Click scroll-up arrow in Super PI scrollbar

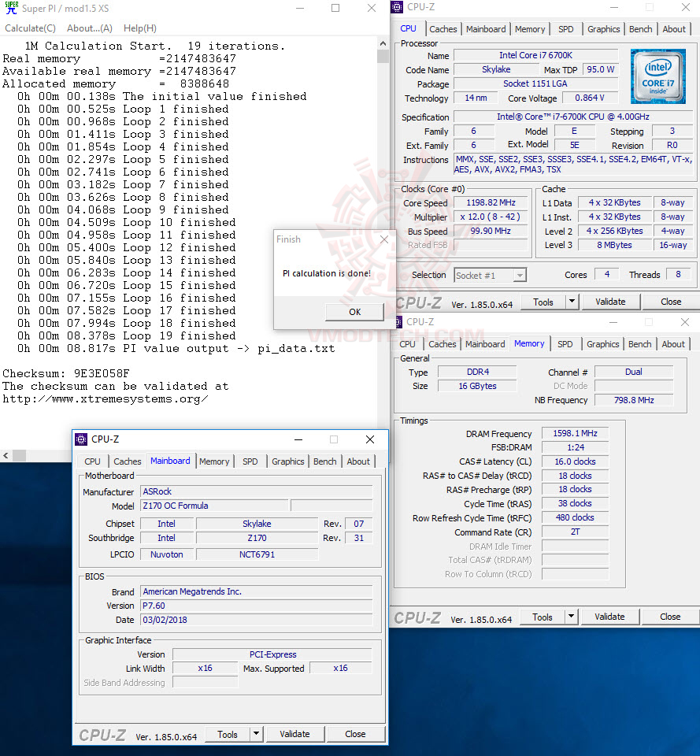coord(383,43)
